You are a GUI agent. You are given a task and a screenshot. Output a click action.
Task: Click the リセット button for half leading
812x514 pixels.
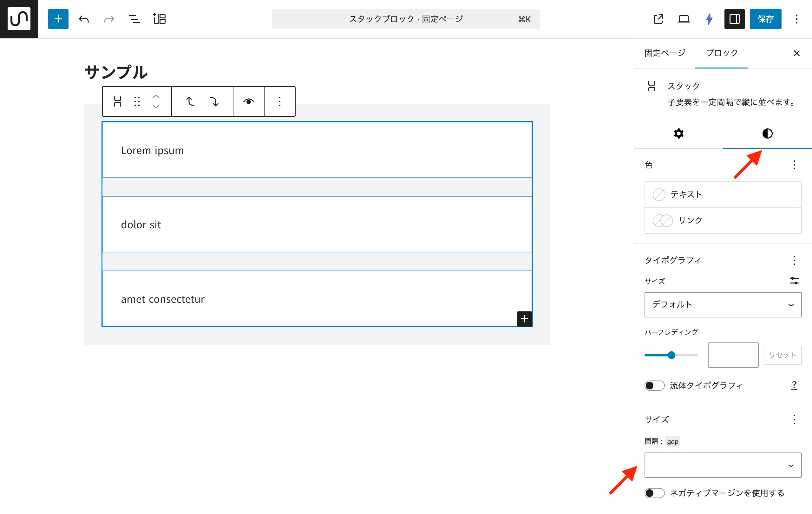point(782,355)
